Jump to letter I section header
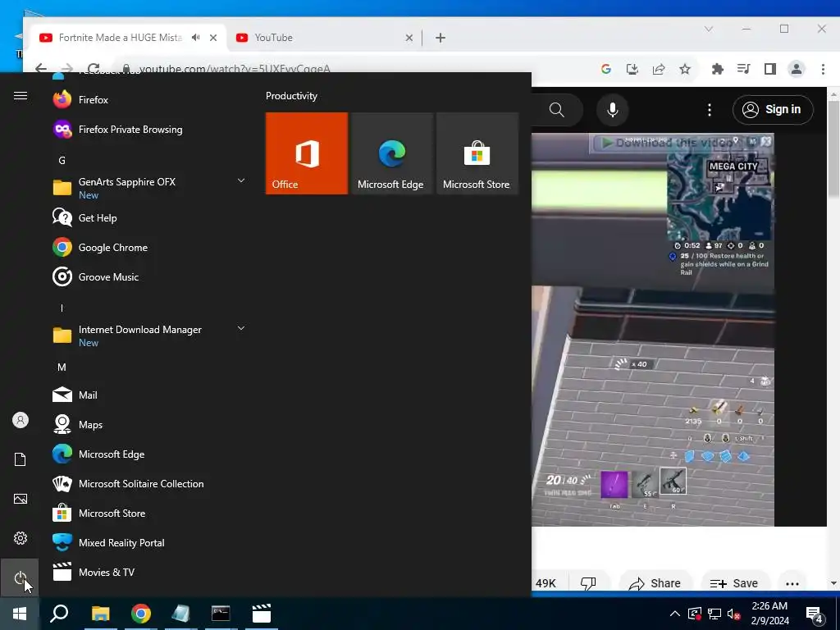Viewport: 840px width, 630px height. click(62, 308)
